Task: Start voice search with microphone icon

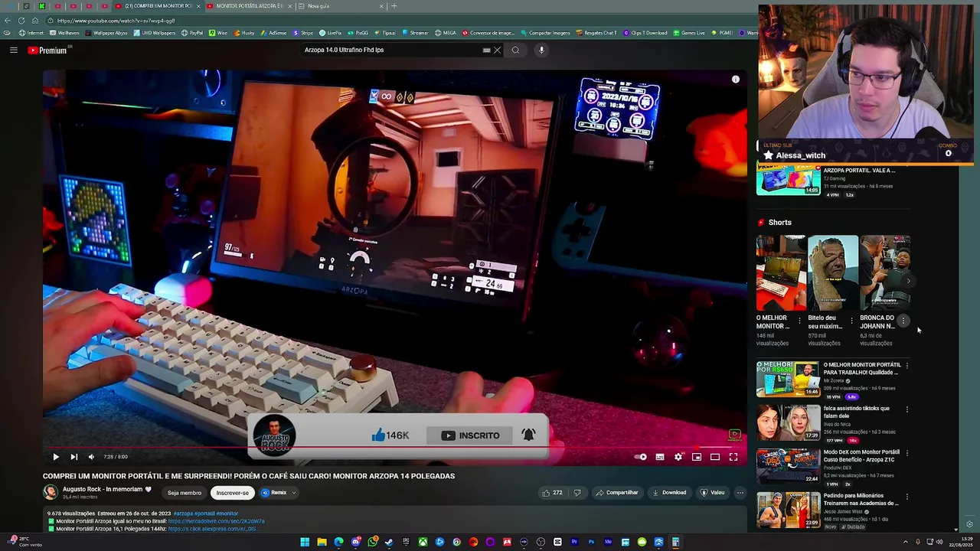Action: click(x=541, y=51)
